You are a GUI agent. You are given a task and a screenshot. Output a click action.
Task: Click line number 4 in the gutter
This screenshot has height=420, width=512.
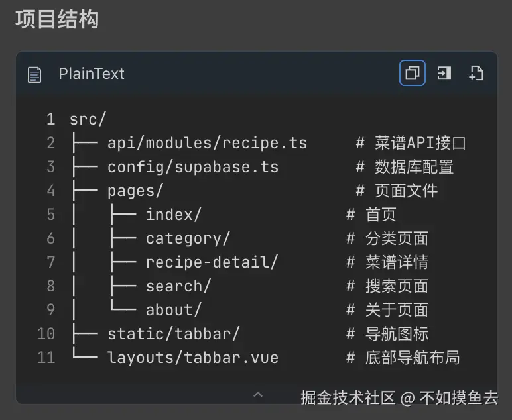(x=50, y=191)
